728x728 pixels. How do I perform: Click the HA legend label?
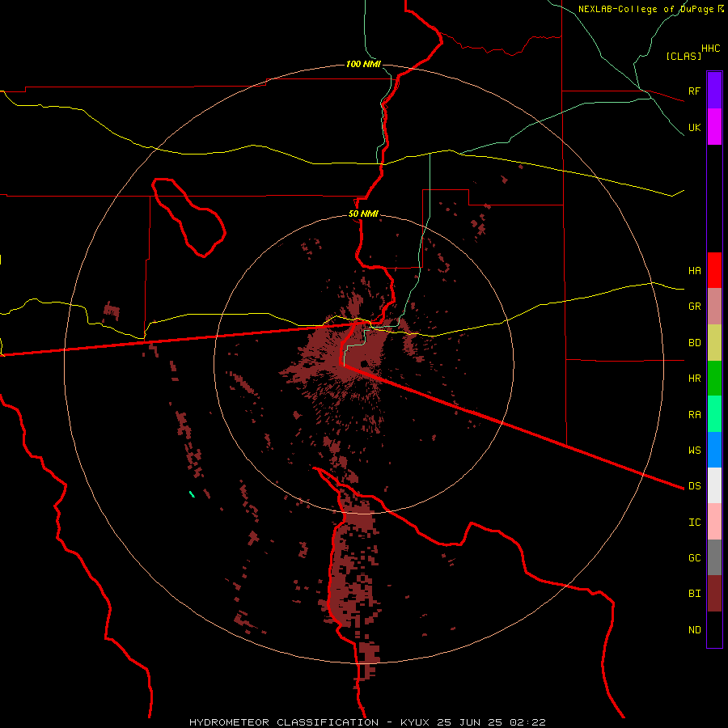click(x=694, y=270)
